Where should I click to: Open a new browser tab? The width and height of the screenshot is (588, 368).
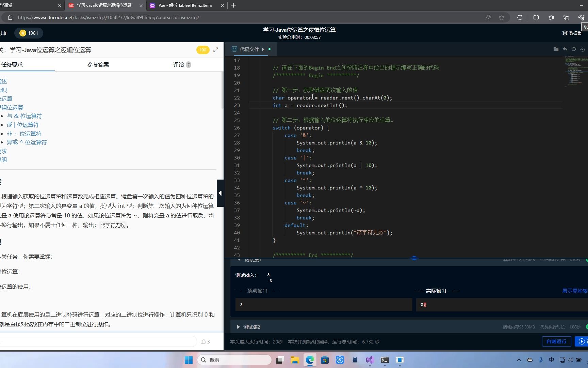[x=233, y=5]
